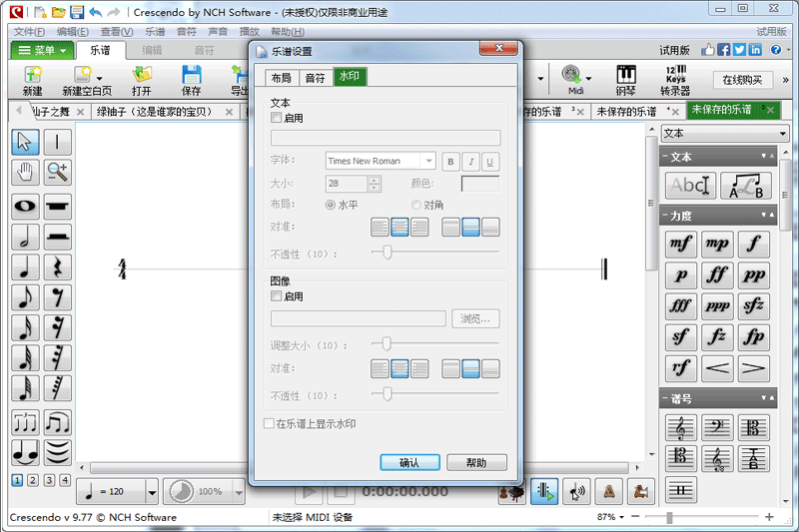
Task: Click the New score button
Action: [33, 81]
